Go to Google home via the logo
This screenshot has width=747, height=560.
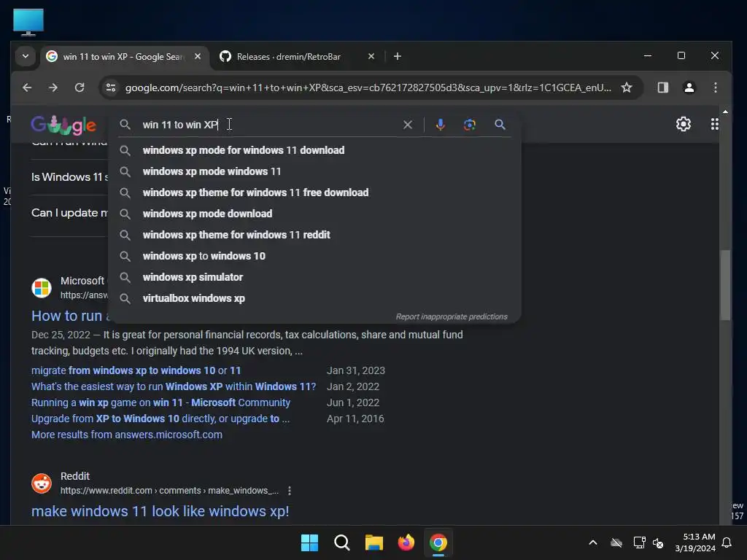coord(63,125)
